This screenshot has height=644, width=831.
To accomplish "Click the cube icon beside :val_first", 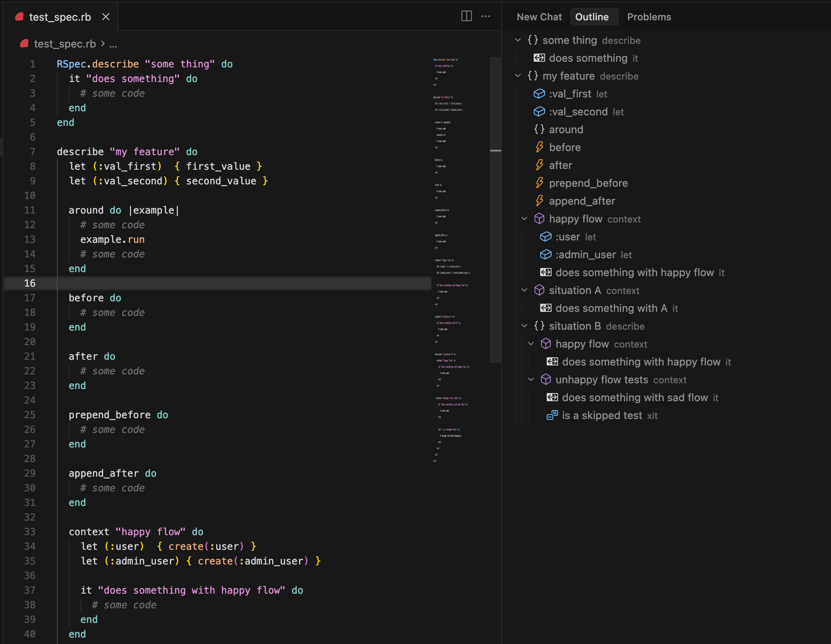I will (x=539, y=94).
